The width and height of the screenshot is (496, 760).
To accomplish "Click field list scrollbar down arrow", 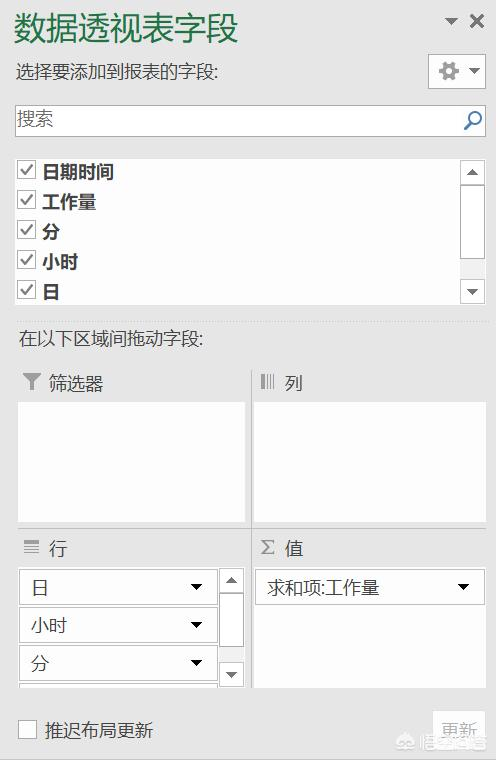I will tap(472, 292).
